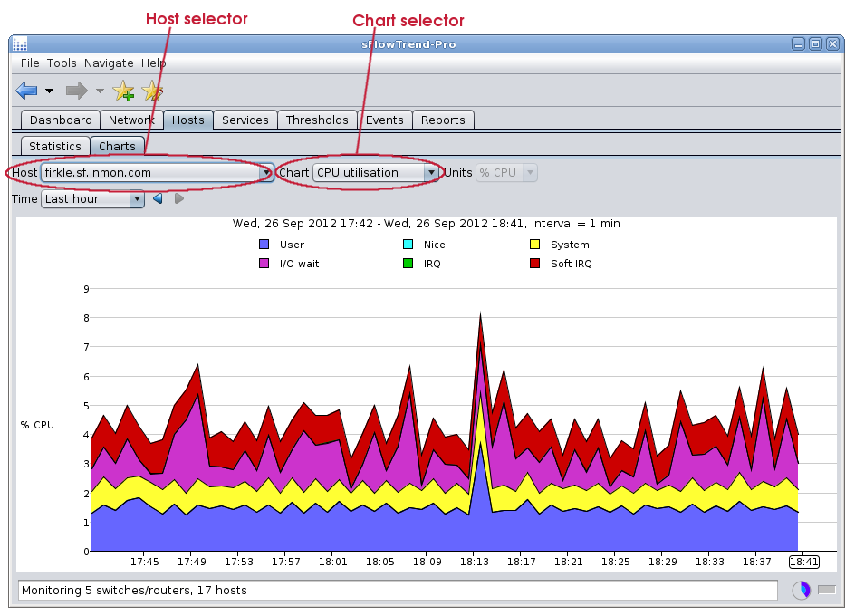Open the Back history dropdown arrow
This screenshot has height=616, width=855.
49,91
